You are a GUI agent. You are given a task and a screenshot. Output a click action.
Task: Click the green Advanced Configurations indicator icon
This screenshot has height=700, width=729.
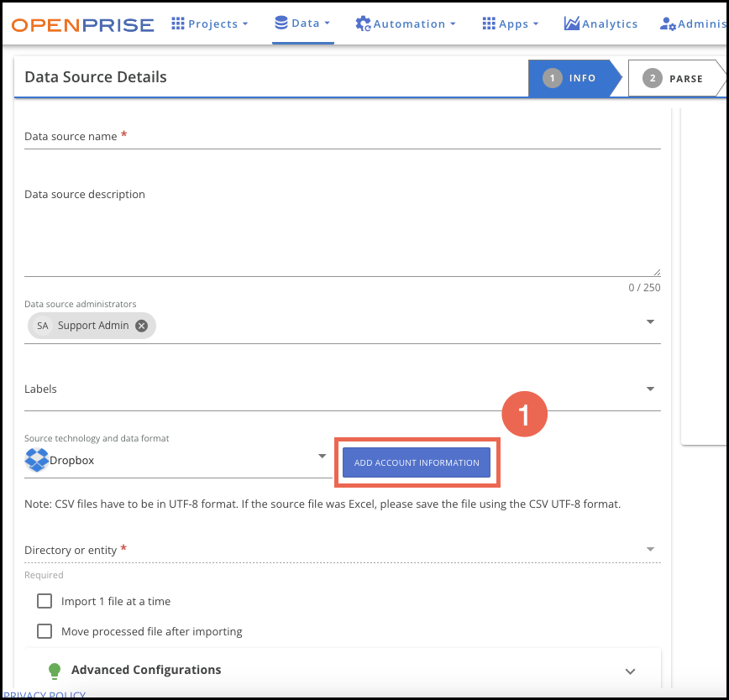coord(55,670)
